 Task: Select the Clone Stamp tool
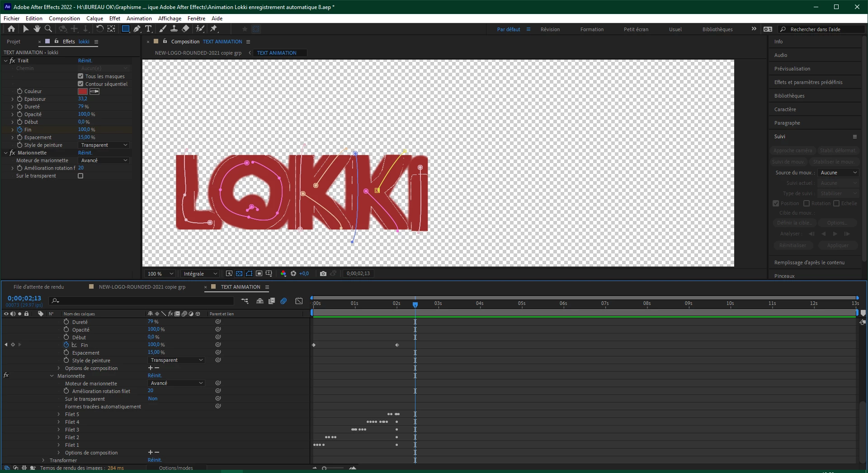174,29
